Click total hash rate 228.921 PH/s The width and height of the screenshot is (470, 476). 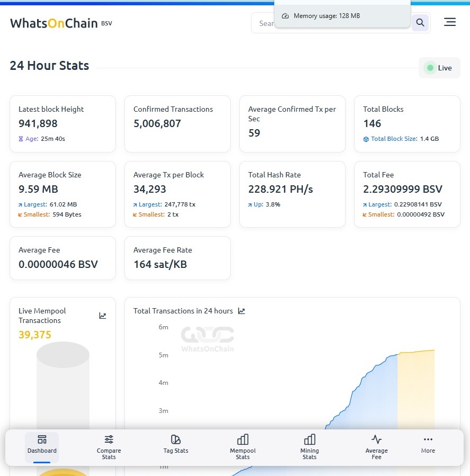tap(281, 189)
